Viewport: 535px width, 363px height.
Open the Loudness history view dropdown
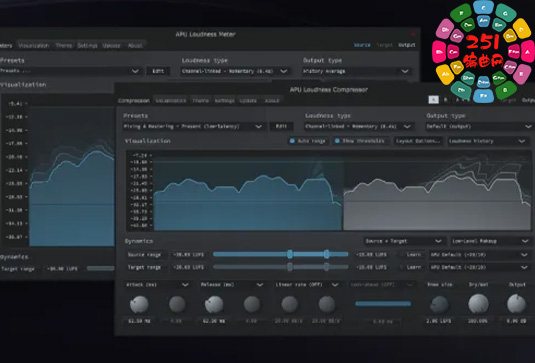[x=487, y=141]
